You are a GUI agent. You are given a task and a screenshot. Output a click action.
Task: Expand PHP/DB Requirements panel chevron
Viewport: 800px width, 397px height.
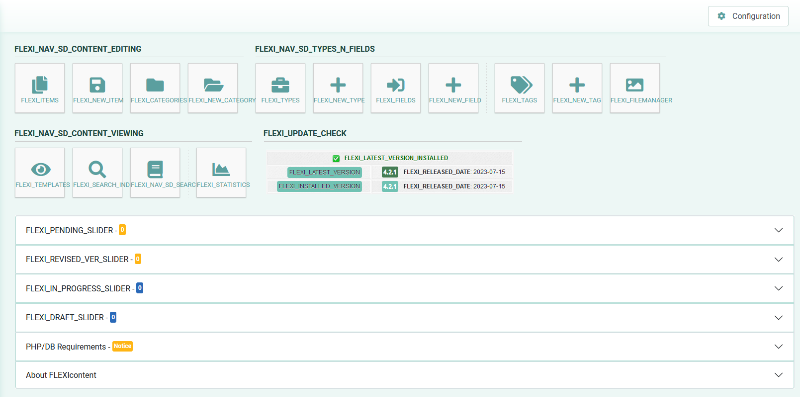[779, 346]
